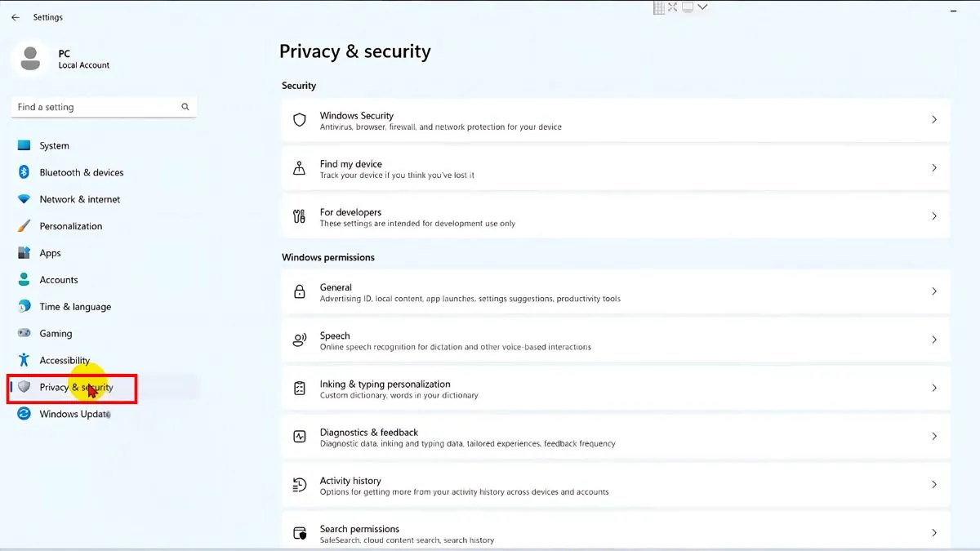The width and height of the screenshot is (980, 551).
Task: Click the PC account avatar icon
Action: (30, 58)
